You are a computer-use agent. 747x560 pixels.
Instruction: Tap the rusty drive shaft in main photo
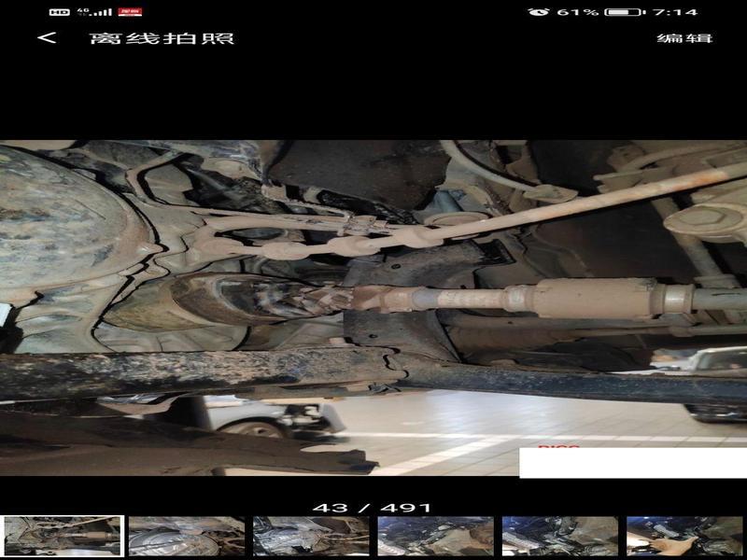pos(523,299)
